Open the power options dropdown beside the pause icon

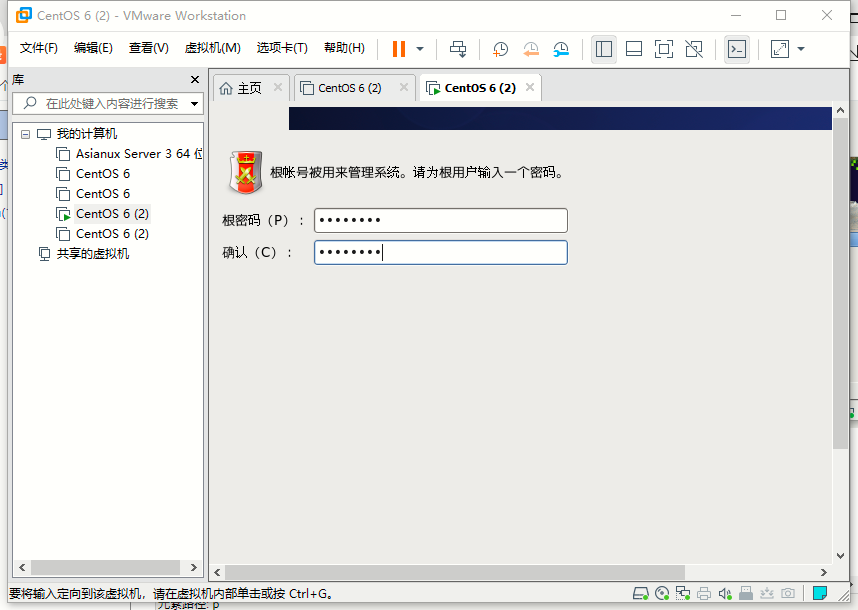420,49
